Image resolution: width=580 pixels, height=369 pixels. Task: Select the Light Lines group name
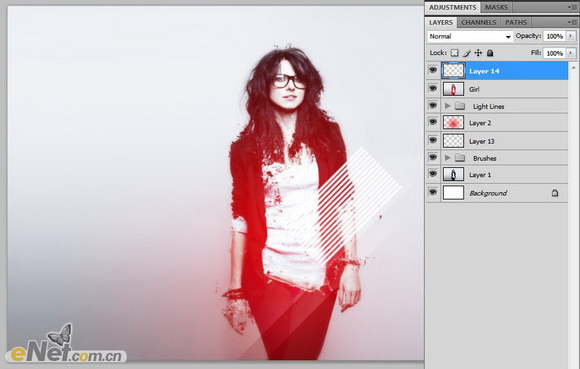[488, 106]
